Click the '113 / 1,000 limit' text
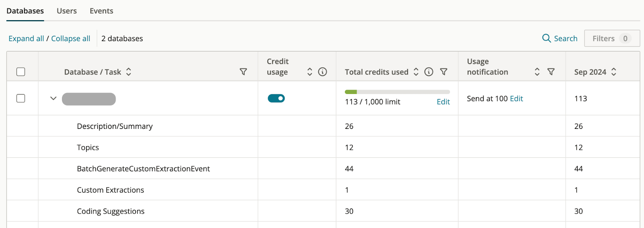 point(372,102)
